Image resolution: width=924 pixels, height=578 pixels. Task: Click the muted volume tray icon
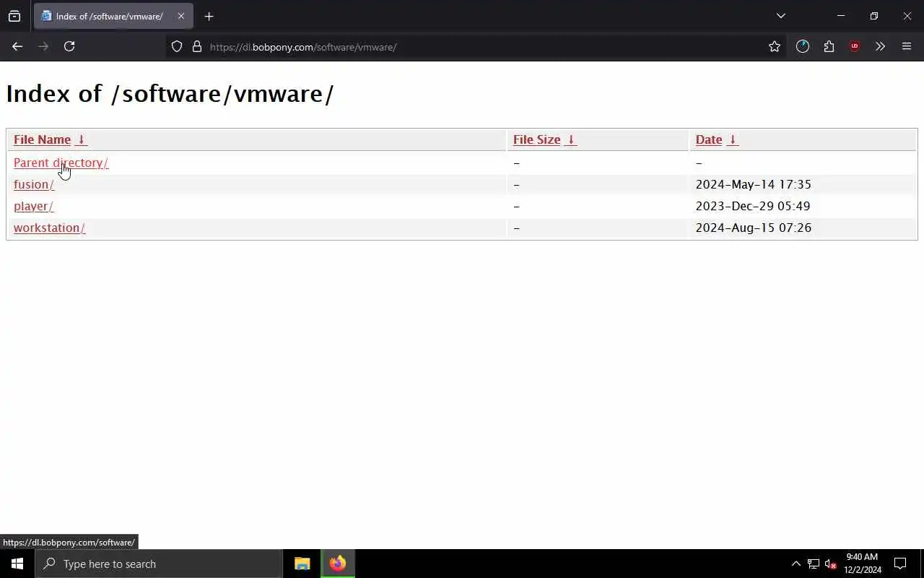[831, 564]
